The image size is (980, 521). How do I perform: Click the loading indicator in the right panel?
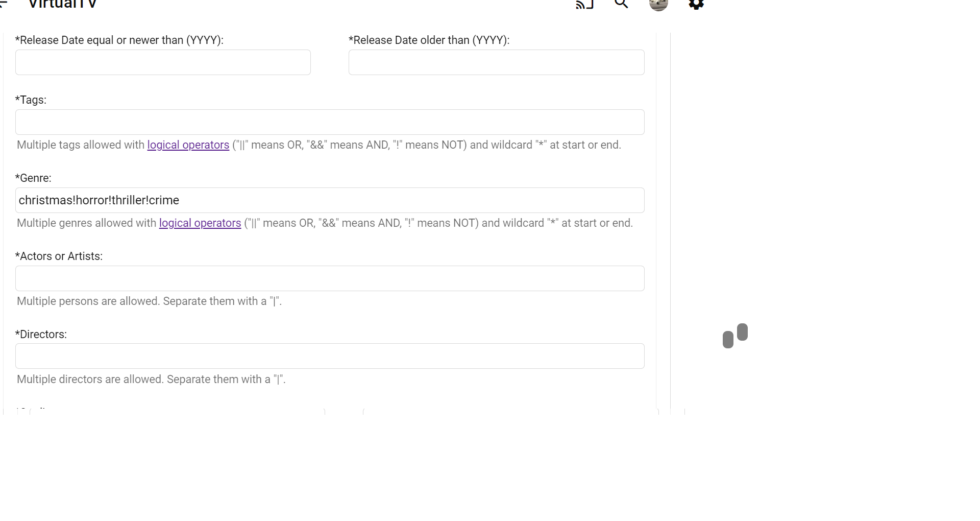(735, 336)
